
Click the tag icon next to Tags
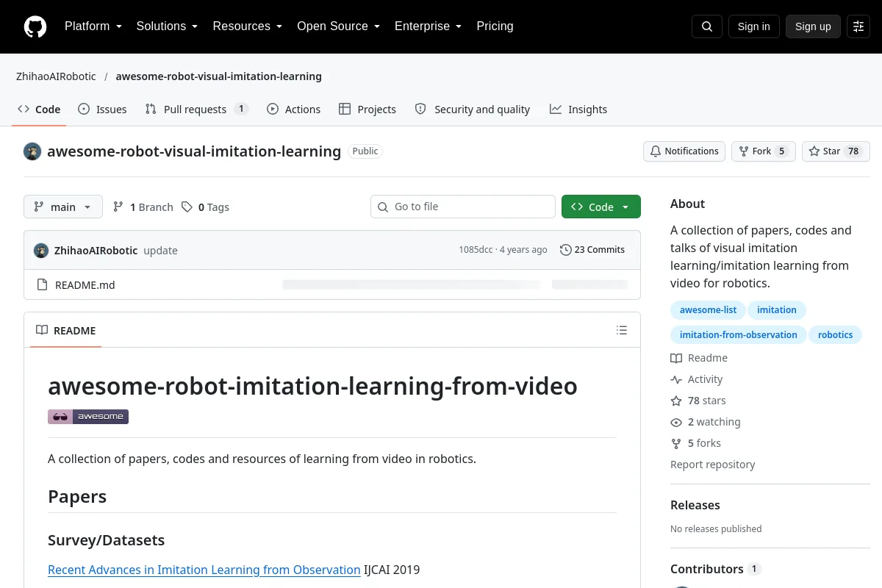pos(187,207)
